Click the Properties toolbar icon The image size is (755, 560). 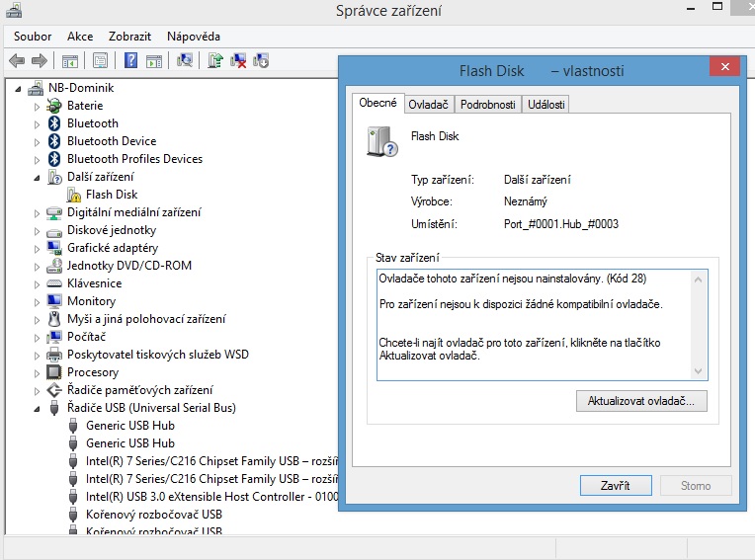pos(100,61)
